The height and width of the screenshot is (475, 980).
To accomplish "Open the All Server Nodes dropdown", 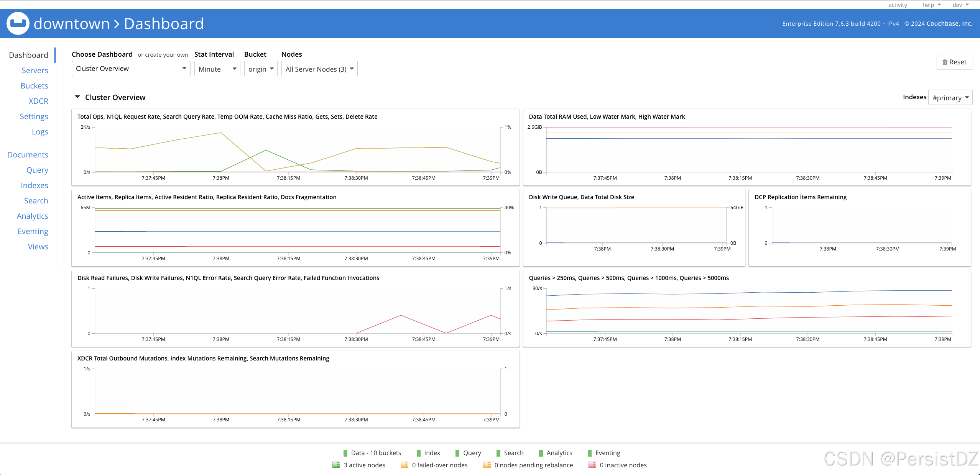I will (319, 69).
